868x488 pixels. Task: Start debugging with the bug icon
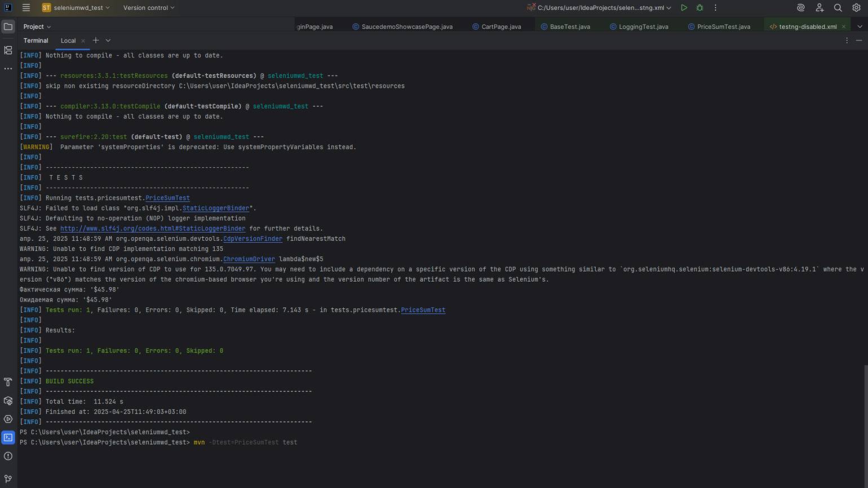[699, 8]
